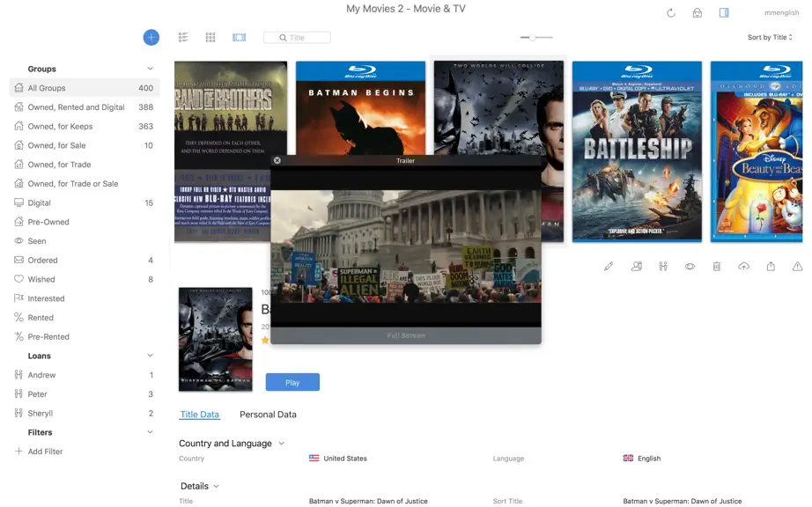This screenshot has width=812, height=507.
Task: Select the cover flow view icon
Action: [240, 37]
